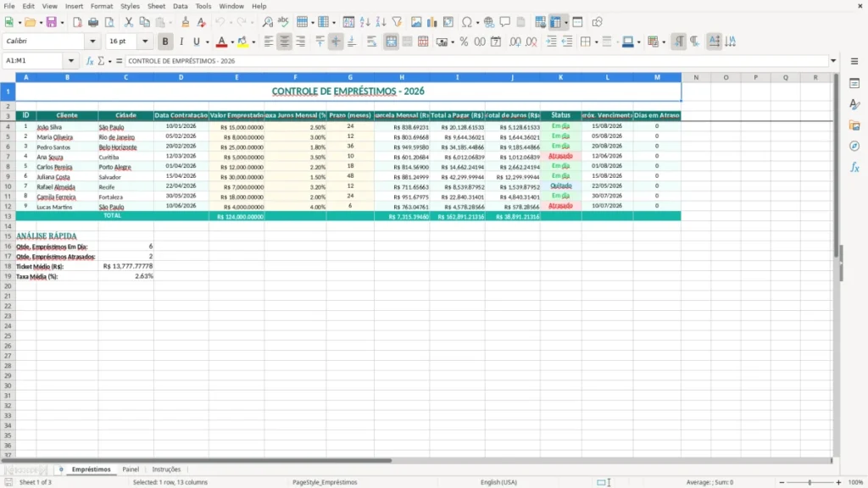This screenshot has width=868, height=488.
Task: Click the zoom out minus button
Action: pos(782,482)
